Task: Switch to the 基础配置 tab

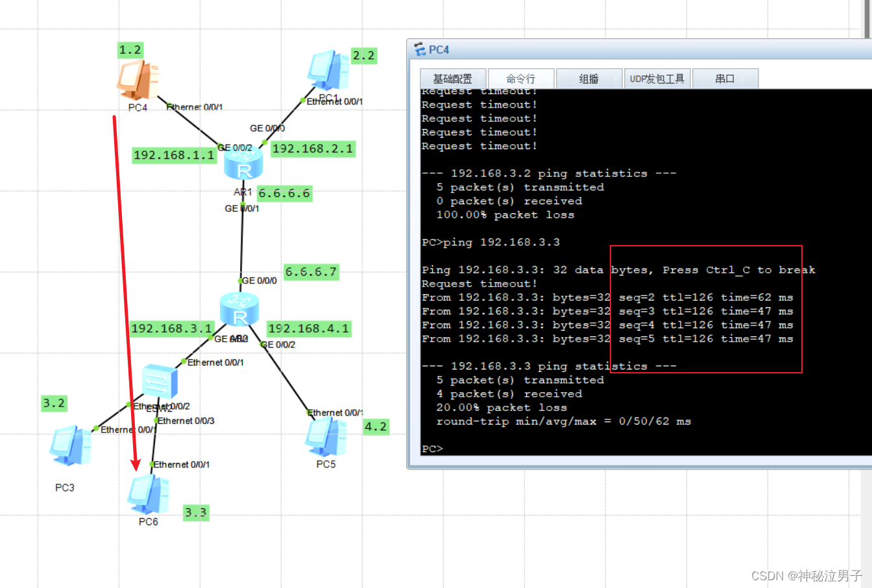Action: (453, 79)
